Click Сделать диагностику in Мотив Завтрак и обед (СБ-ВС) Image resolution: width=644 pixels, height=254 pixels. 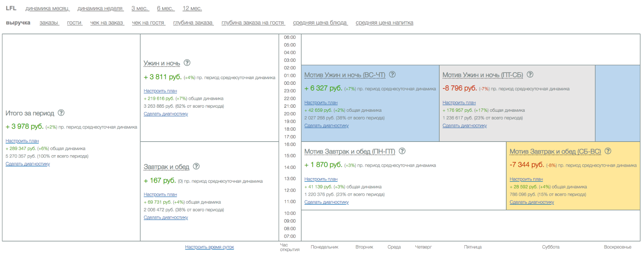pyautogui.click(x=532, y=202)
